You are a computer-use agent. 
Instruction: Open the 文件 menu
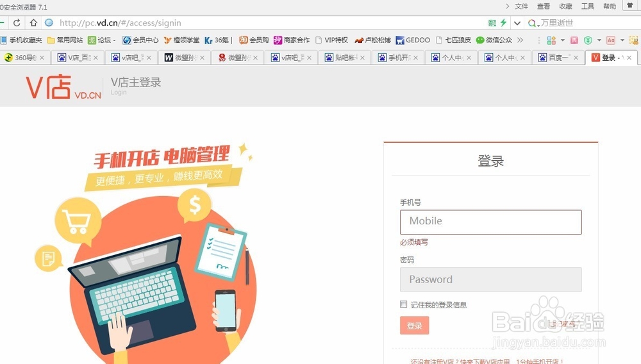click(x=522, y=6)
